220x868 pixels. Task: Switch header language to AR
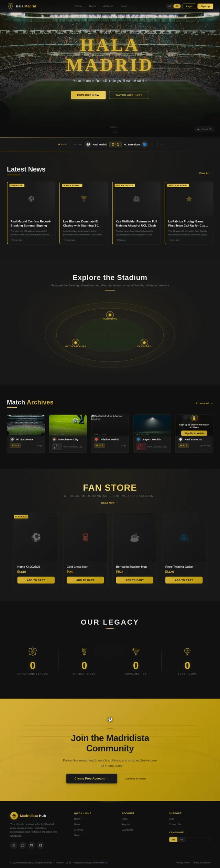(170, 6)
